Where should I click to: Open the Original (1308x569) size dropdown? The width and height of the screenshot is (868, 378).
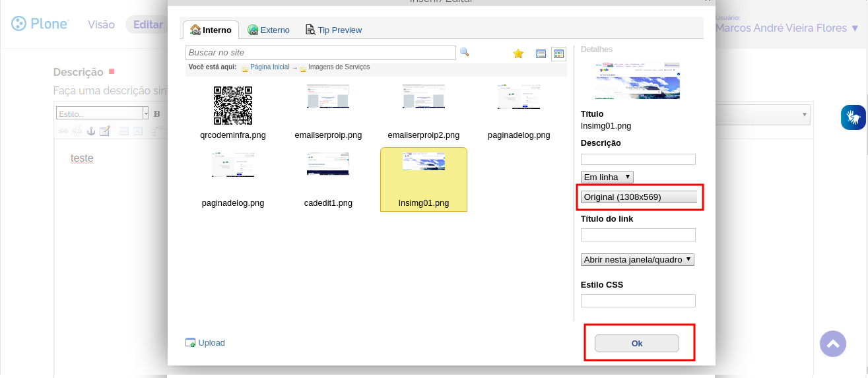click(638, 197)
